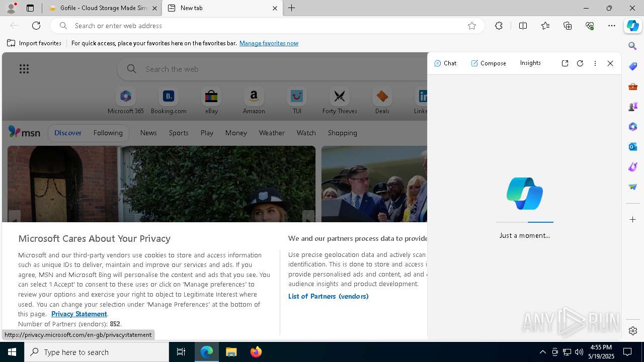Open the Play menu item
644x362 pixels.
coord(207,133)
